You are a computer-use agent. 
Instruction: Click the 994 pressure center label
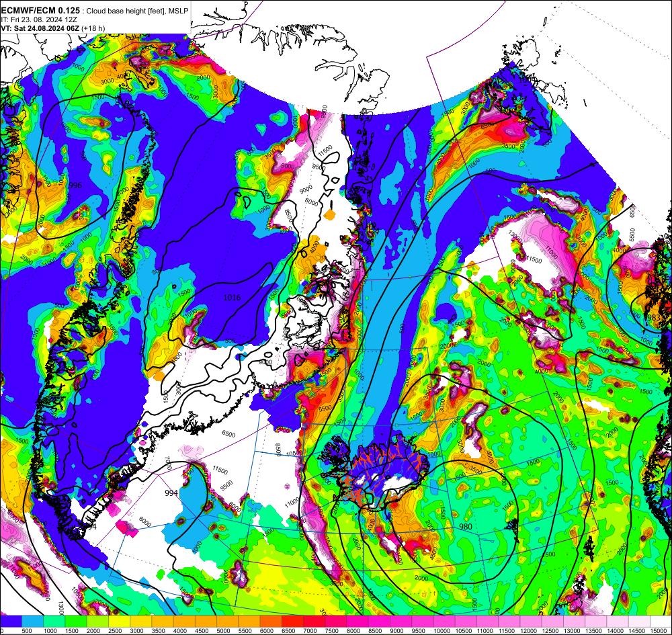pos(171,493)
